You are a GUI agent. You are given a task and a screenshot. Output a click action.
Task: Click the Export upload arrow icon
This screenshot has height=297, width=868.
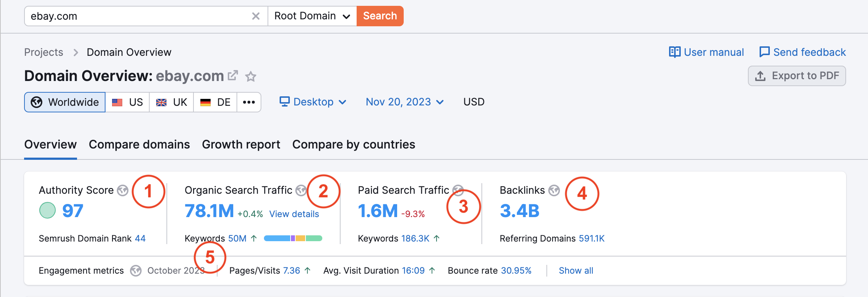point(760,76)
